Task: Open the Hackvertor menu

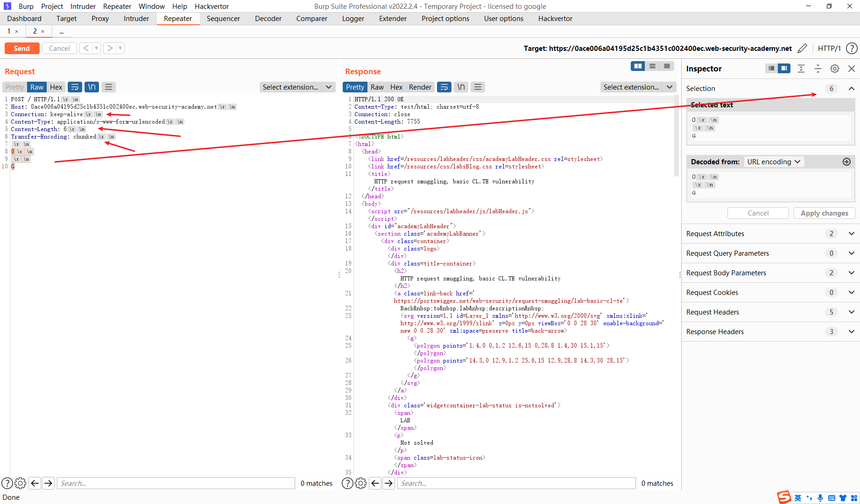Action: [211, 6]
